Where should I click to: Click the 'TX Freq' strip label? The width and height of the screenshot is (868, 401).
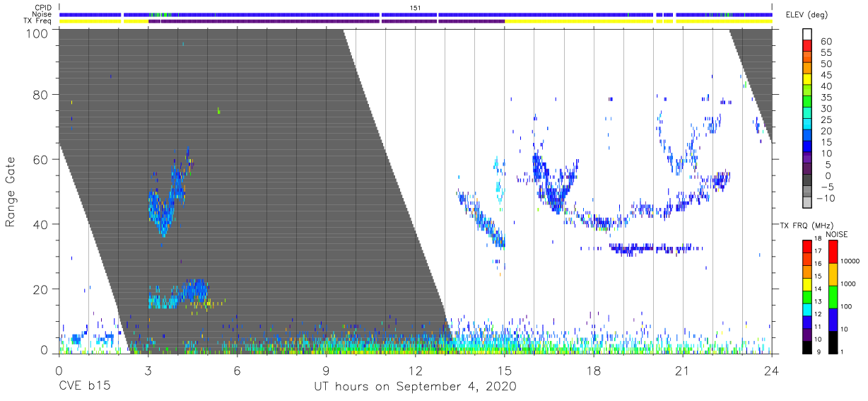[39, 21]
